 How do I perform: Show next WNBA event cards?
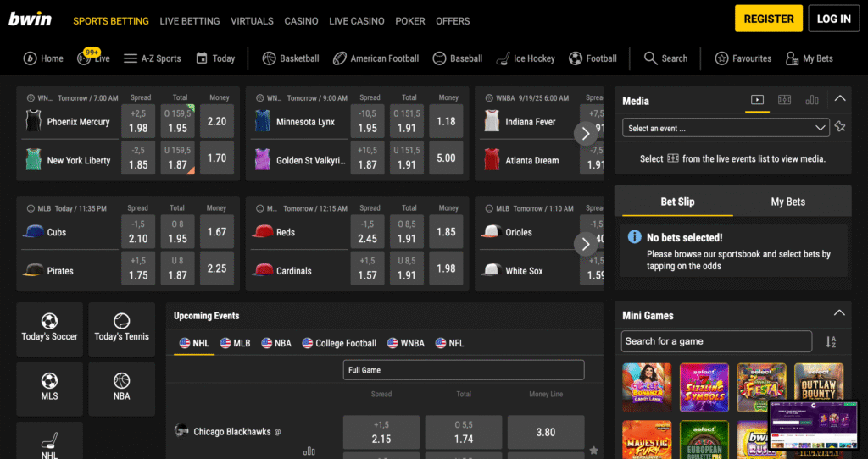586,133
